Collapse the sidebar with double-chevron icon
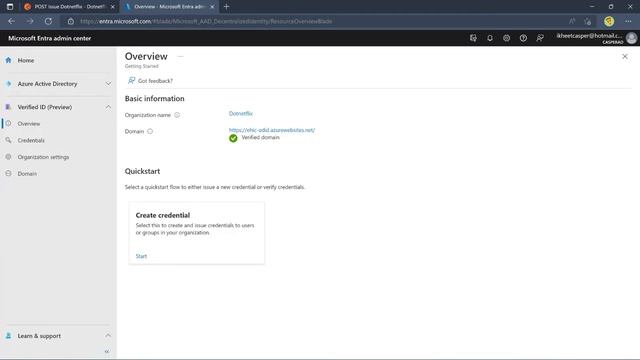Image resolution: width=640 pixels, height=360 pixels. tap(107, 351)
